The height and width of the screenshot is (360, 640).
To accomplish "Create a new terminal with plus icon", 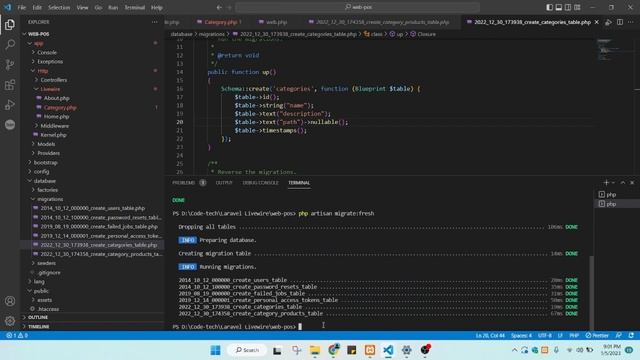I will click(606, 183).
